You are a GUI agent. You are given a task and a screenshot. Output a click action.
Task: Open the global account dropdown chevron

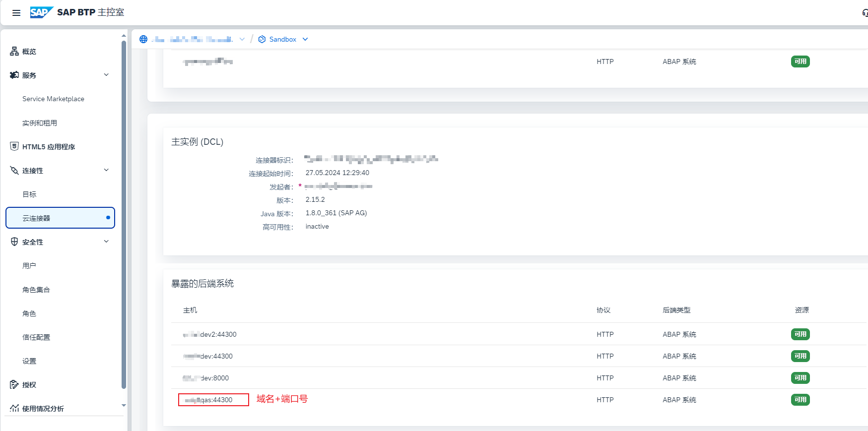tap(242, 39)
